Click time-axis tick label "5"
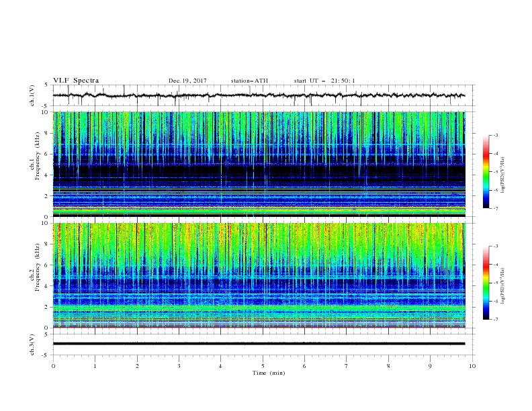532x411 pixels. click(263, 366)
